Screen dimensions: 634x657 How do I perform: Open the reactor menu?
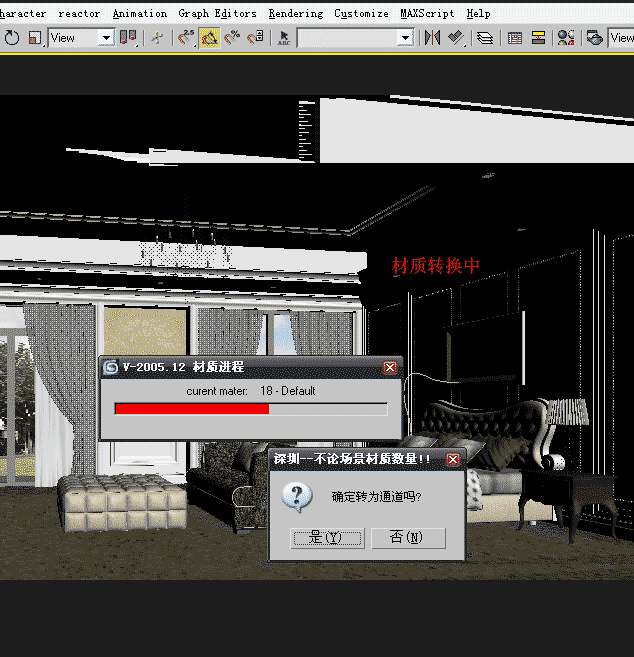79,13
